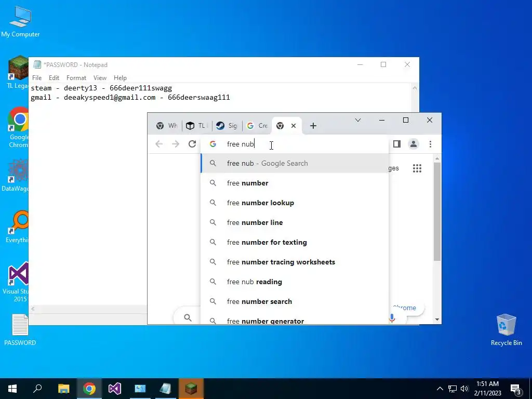Click Notepad horizontal scrollbar left arrow

(x=33, y=309)
